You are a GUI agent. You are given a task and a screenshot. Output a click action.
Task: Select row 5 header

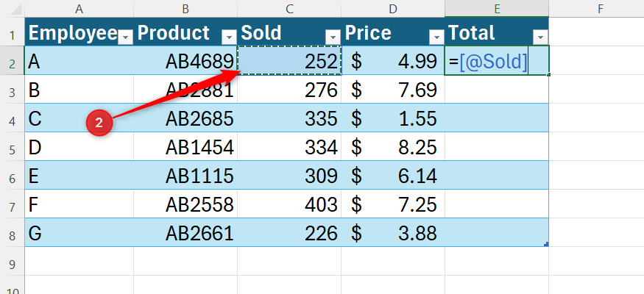click(x=13, y=147)
